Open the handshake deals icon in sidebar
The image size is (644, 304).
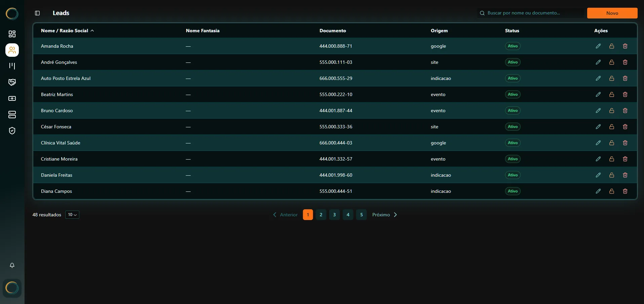(12, 82)
